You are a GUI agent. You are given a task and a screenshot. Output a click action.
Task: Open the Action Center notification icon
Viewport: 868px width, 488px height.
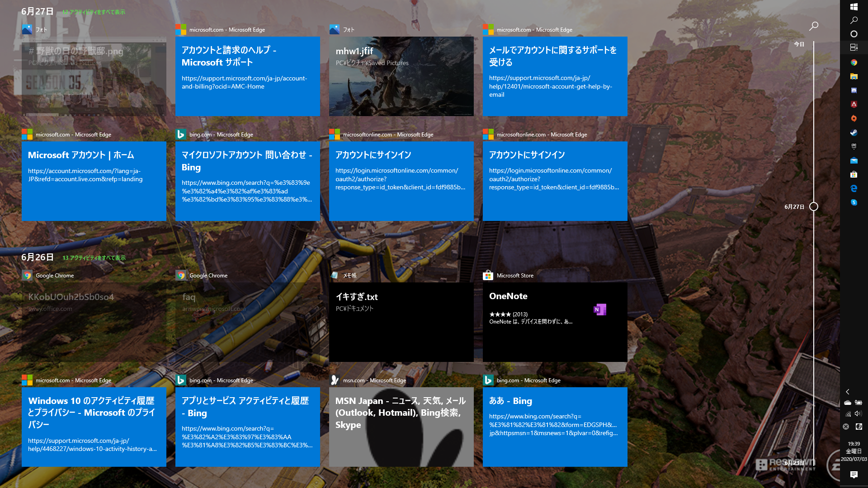click(854, 474)
